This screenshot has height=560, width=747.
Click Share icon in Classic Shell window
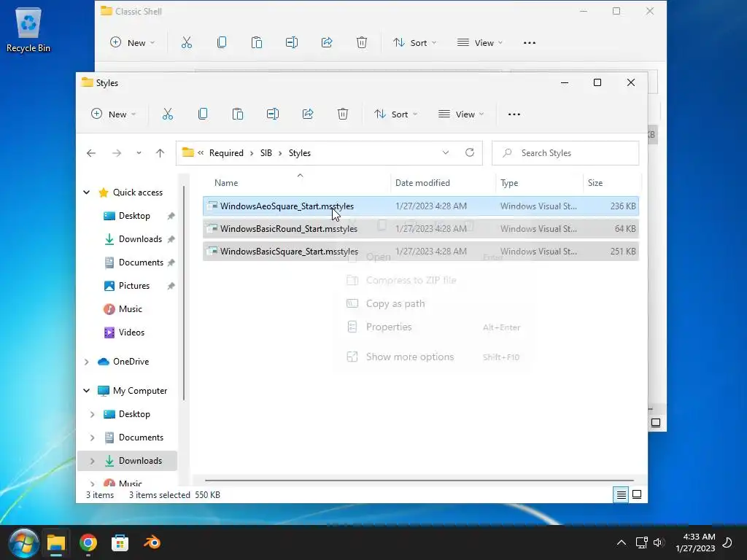(327, 43)
